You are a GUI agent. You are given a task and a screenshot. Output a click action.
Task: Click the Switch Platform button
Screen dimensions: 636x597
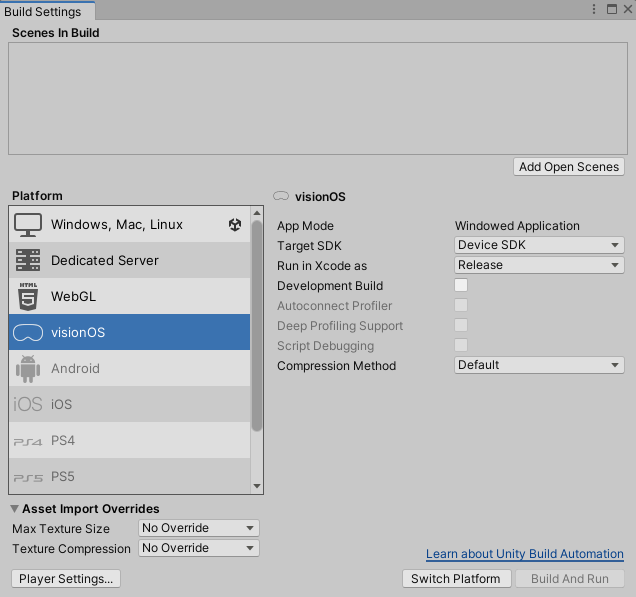(456, 579)
